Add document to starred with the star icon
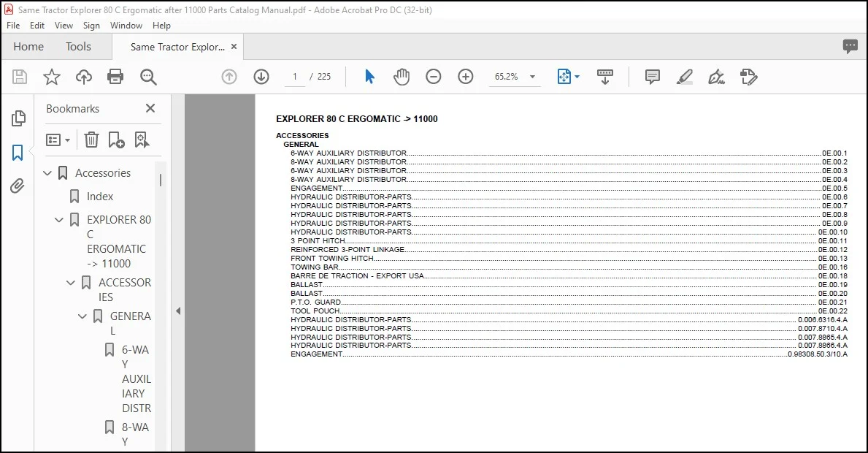Screen dimensions: 868x453 click(x=52, y=77)
